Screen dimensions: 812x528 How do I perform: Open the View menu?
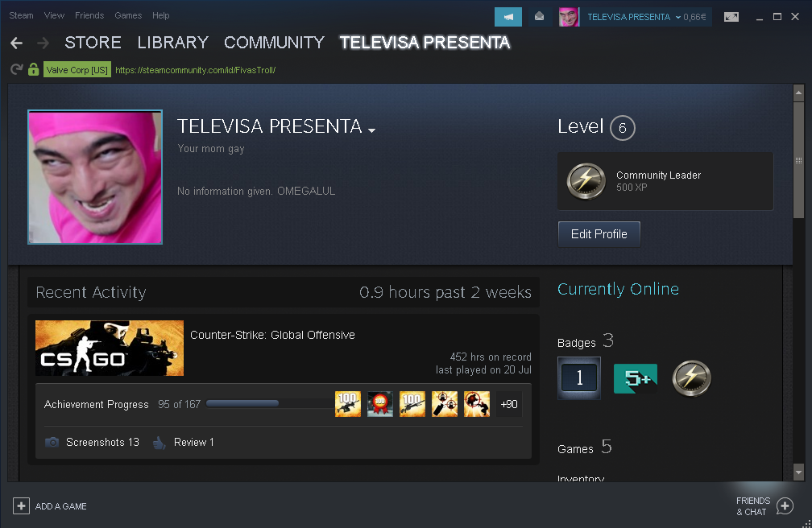(x=55, y=15)
